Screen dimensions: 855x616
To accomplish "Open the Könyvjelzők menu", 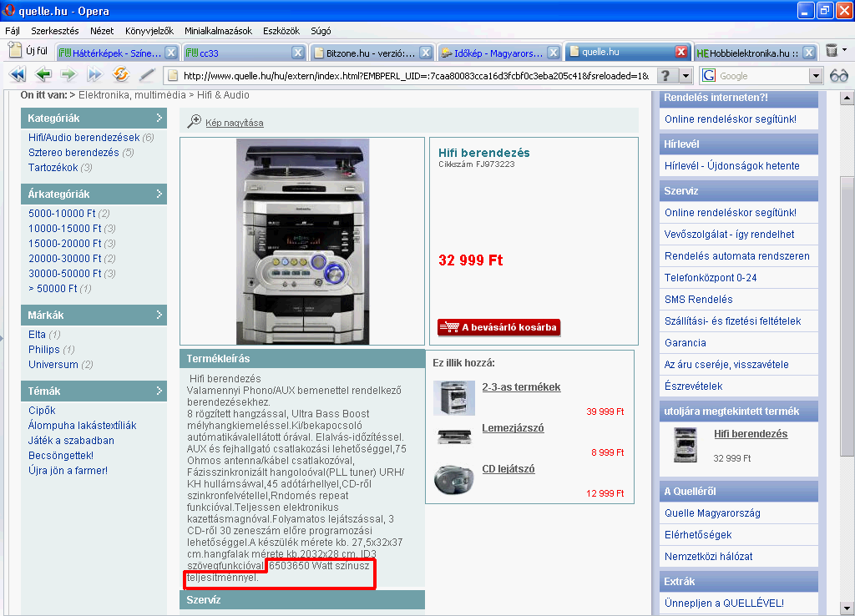I will (x=149, y=31).
